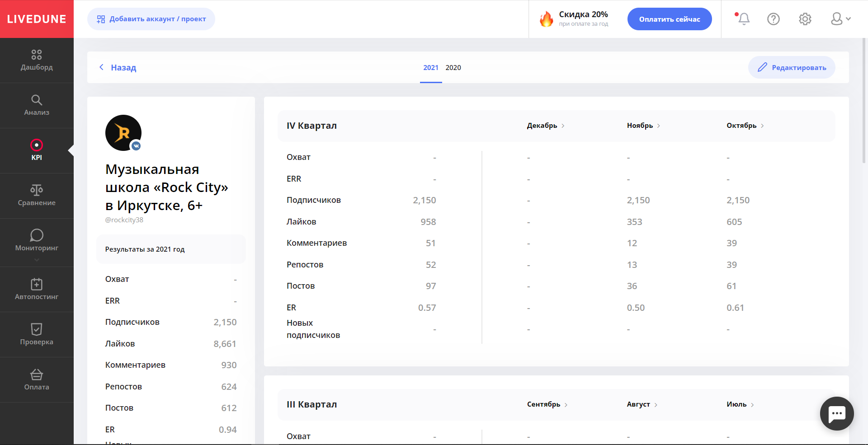Viewport: 868px width, 445px height.
Task: Expand Сентябрь month details
Action: tap(547, 404)
